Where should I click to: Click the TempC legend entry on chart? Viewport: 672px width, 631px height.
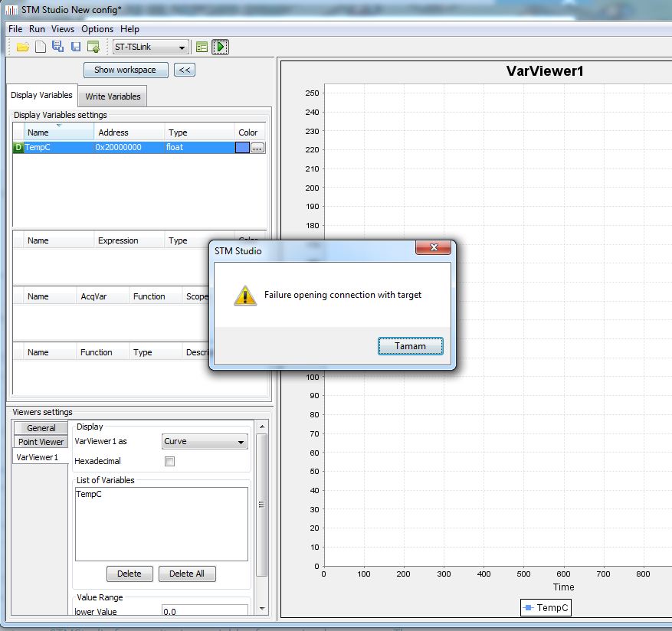[546, 607]
